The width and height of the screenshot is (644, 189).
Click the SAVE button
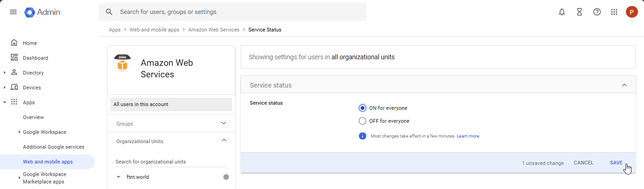click(x=616, y=163)
